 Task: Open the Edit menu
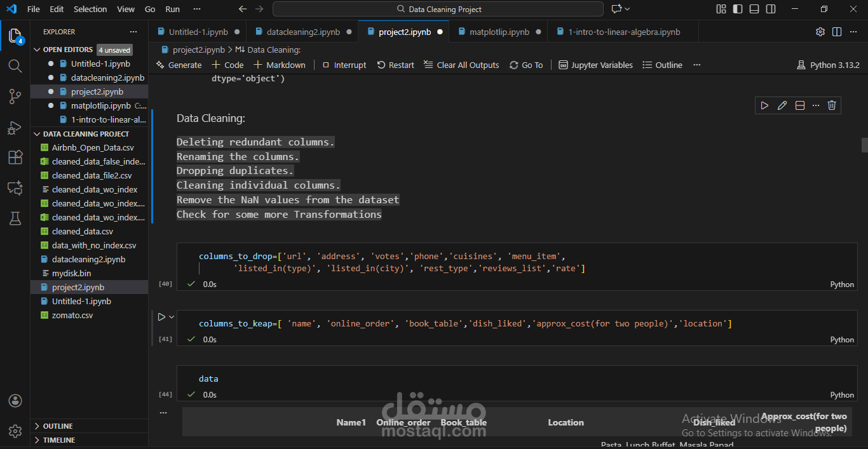[x=57, y=9]
